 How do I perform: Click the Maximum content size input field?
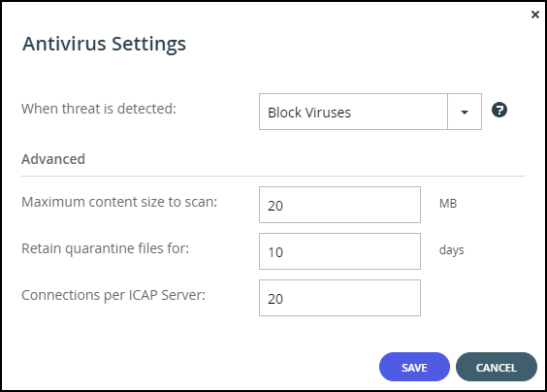click(x=339, y=205)
